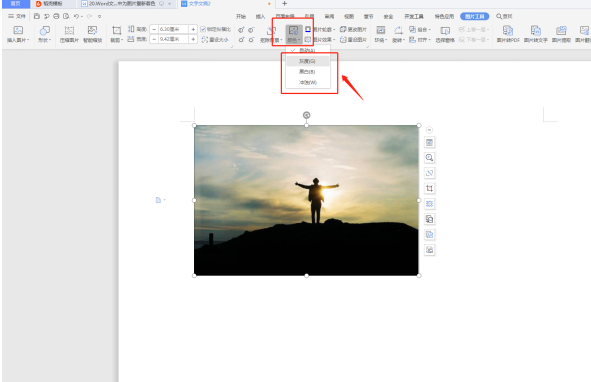Switch to the Review ribbon tab
Image resolution: width=591 pixels, height=382 pixels.
[x=329, y=16]
